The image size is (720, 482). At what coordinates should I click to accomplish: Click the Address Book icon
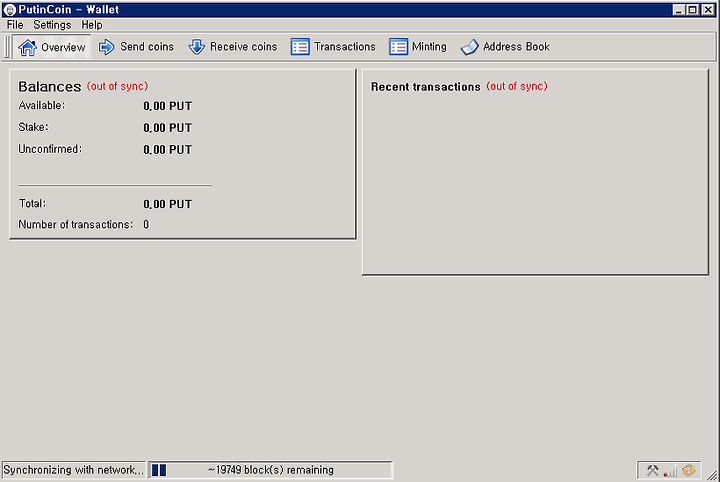coord(470,47)
